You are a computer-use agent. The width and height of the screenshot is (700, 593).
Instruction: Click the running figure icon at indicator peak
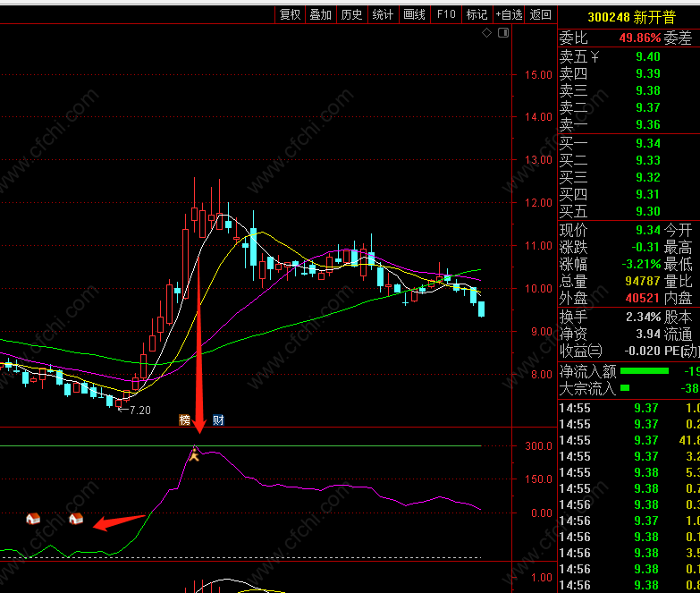[x=194, y=454]
